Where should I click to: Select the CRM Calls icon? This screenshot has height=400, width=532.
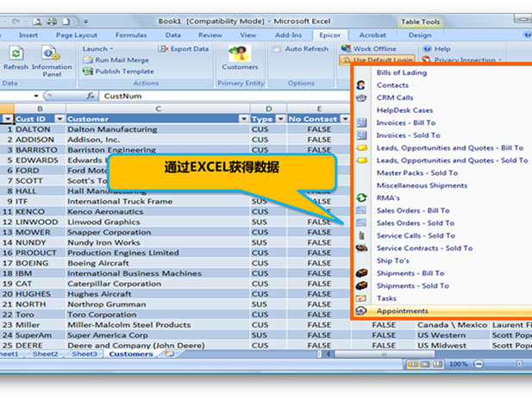coord(361,98)
